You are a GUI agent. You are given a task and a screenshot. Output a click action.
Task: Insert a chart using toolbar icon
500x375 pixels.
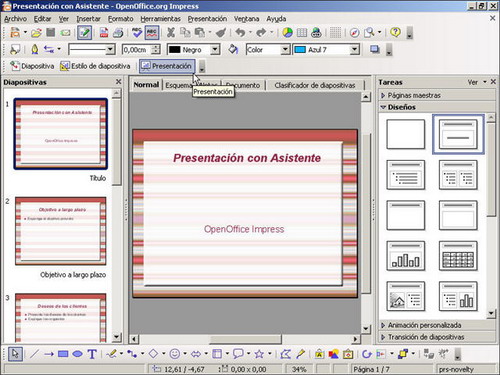287,32
